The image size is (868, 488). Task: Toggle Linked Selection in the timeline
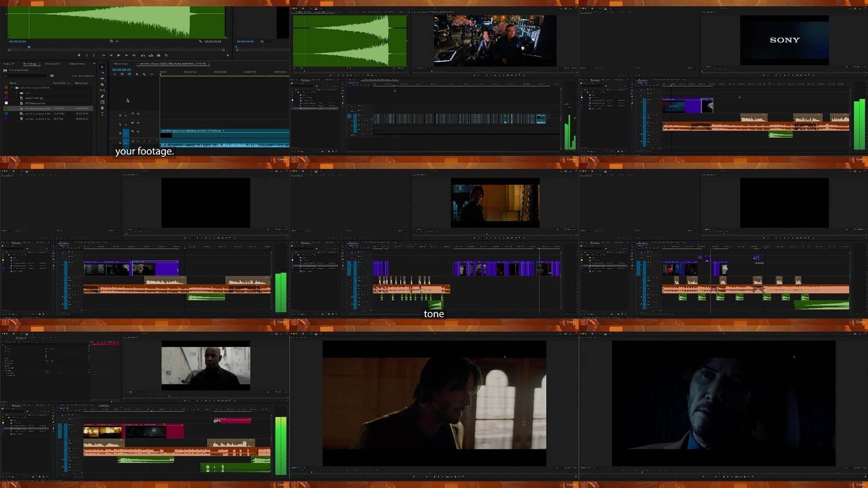(129, 74)
